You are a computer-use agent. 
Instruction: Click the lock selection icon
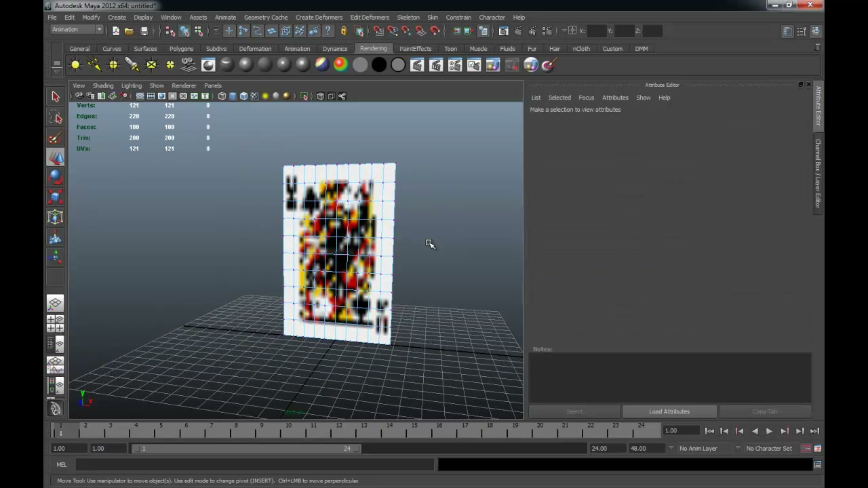tap(344, 30)
